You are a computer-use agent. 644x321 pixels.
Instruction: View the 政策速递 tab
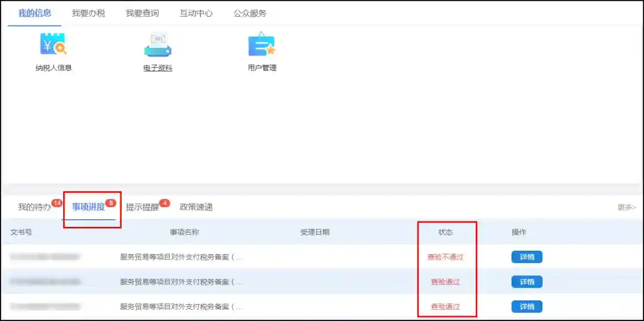point(196,207)
